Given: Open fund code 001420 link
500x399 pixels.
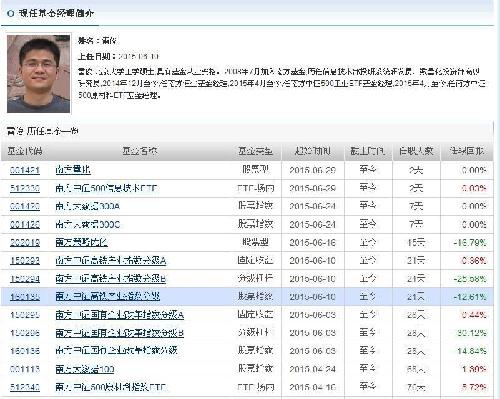Looking at the screenshot, I should tap(25, 206).
